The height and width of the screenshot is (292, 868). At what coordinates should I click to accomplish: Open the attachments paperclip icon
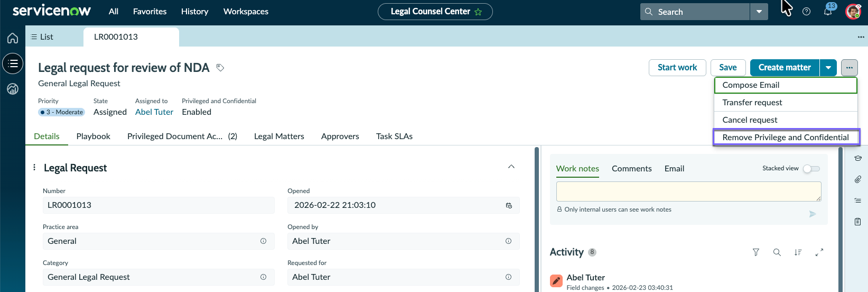pyautogui.click(x=858, y=179)
